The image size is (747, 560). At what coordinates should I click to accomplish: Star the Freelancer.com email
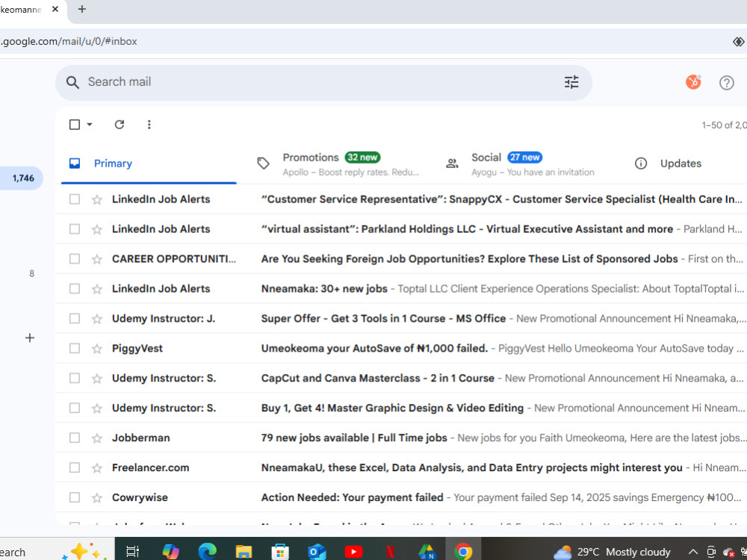[97, 467]
